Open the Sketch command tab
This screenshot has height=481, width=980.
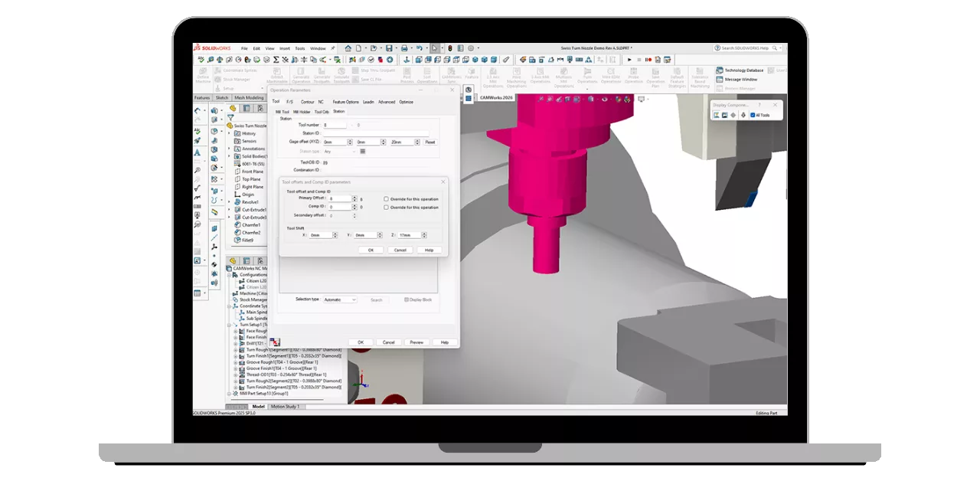(x=222, y=97)
